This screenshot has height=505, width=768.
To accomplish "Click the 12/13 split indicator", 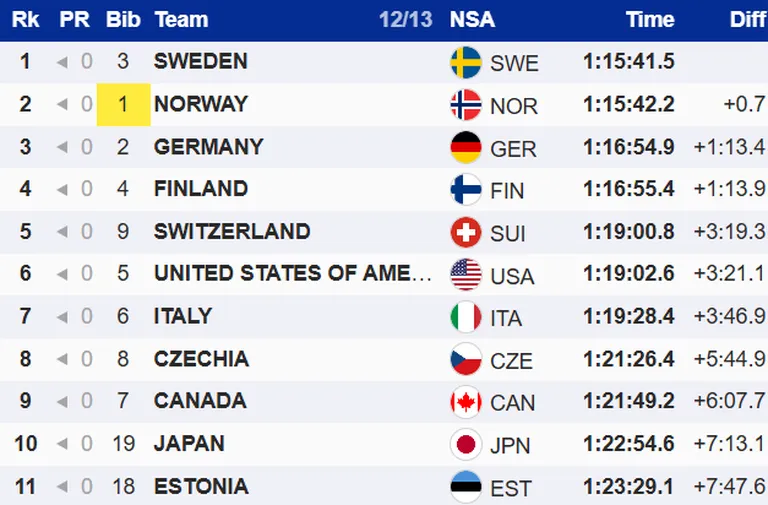I will (406, 20).
